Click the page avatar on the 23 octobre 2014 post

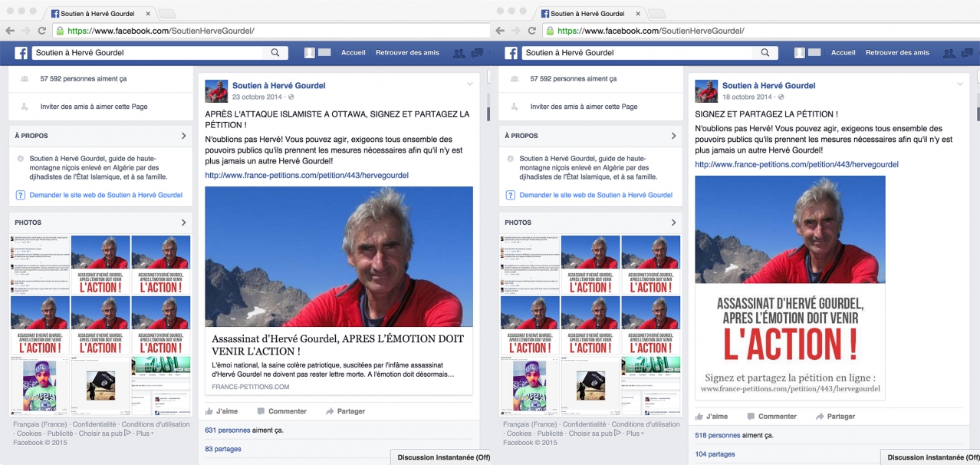216,91
